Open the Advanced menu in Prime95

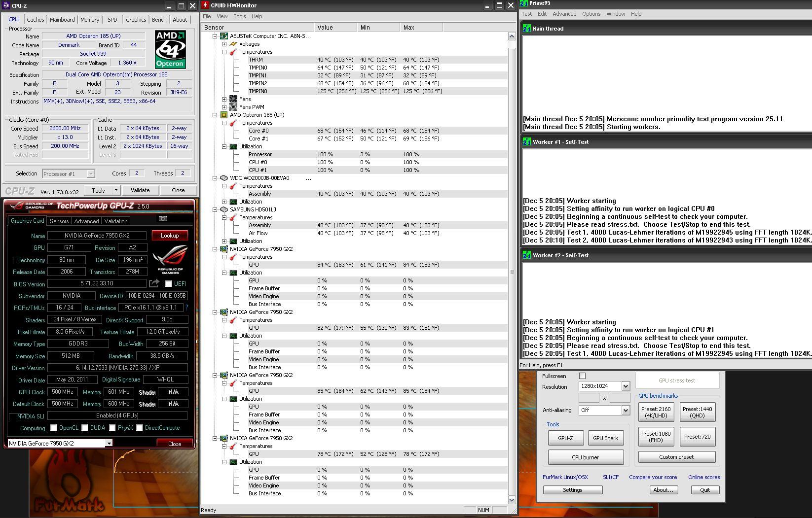564,14
